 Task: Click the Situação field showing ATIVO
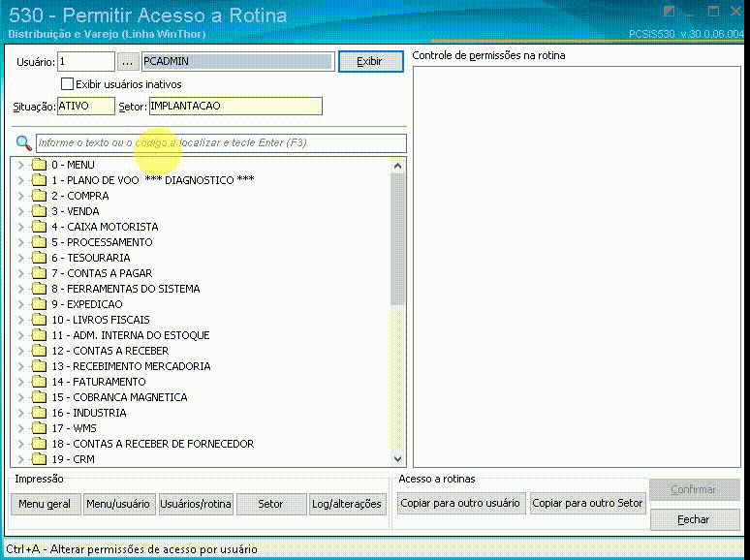click(86, 107)
